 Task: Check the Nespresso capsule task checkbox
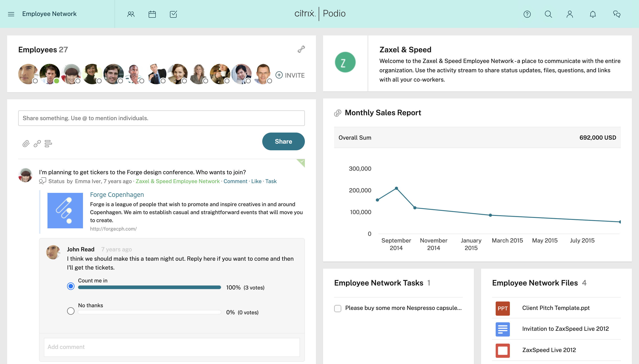[x=337, y=308]
